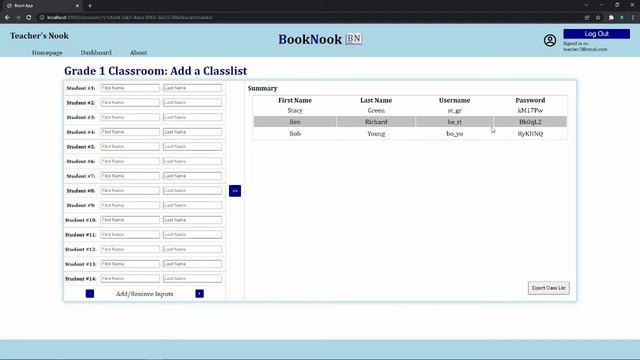Click the Log Out button
This screenshot has height=360, width=640.
pos(596,34)
